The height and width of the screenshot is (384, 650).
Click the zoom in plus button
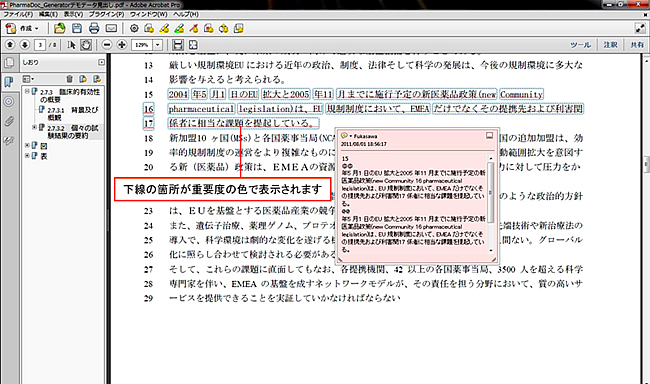tap(121, 44)
